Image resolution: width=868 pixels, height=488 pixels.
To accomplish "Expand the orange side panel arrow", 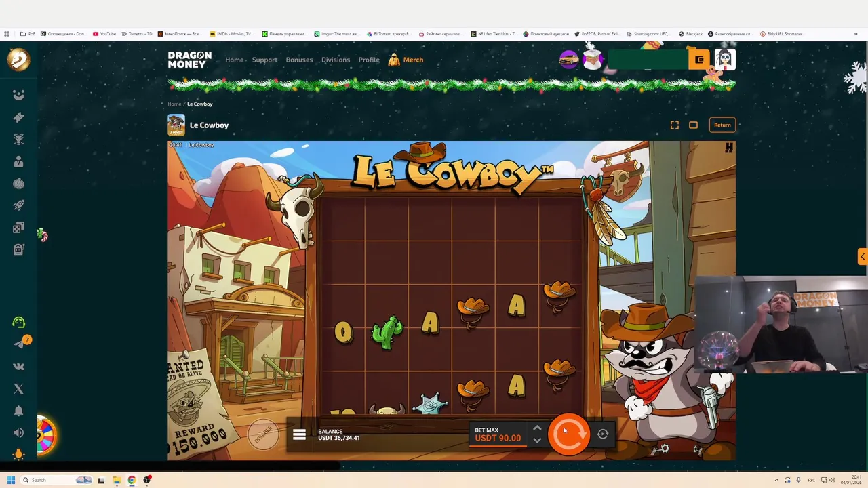I will 863,256.
